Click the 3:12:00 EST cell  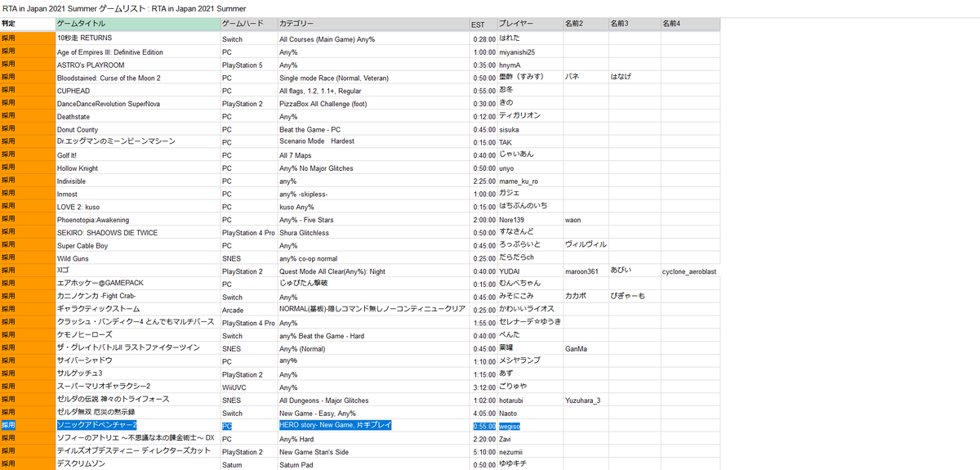(483, 387)
